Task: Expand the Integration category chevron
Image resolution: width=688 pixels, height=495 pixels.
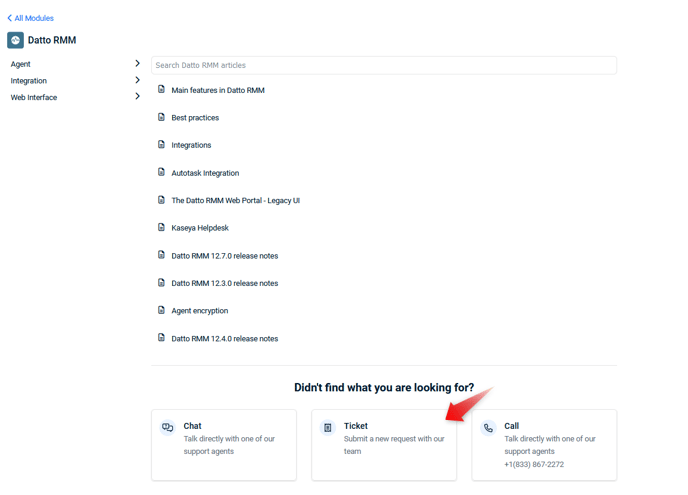Action: click(x=137, y=80)
